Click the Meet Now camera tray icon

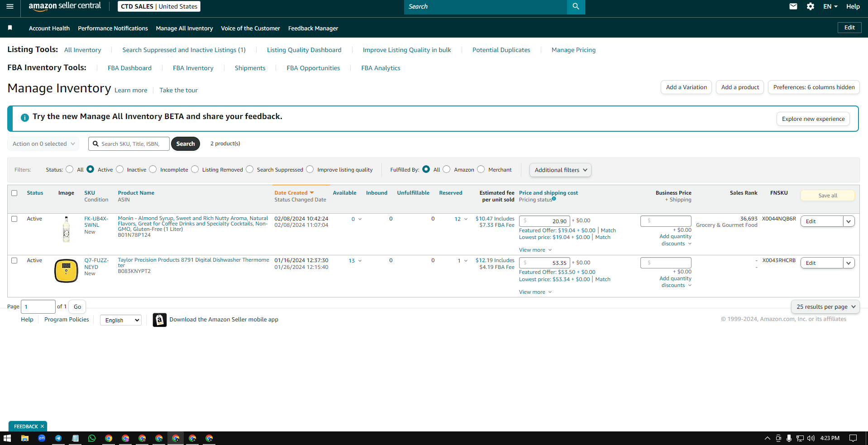(x=778, y=438)
